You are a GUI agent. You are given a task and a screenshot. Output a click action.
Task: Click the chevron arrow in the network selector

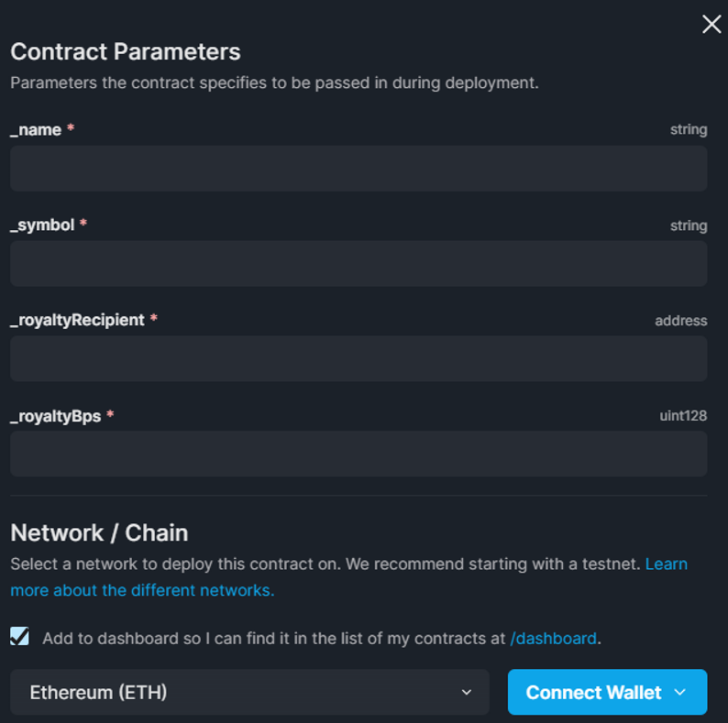pos(467,692)
